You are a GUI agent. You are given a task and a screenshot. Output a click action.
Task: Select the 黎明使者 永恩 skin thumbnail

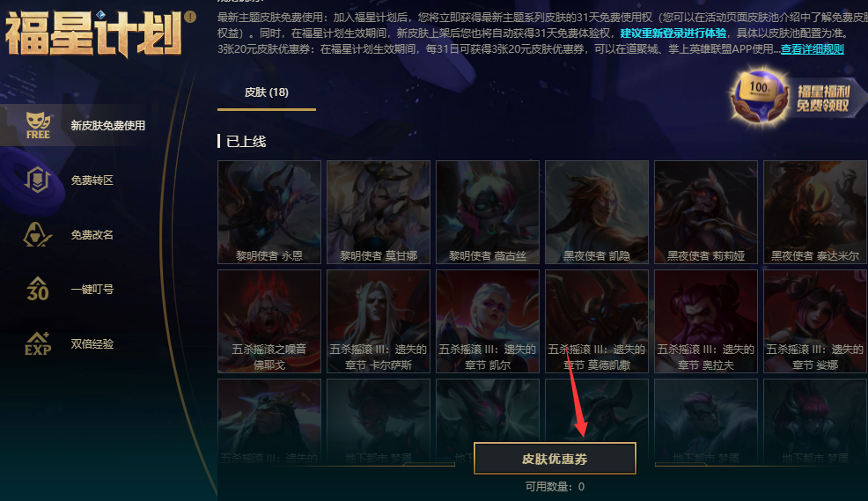click(x=269, y=212)
